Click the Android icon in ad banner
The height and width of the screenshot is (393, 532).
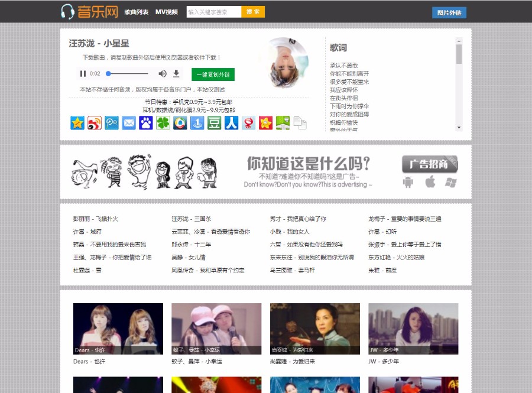point(408,182)
